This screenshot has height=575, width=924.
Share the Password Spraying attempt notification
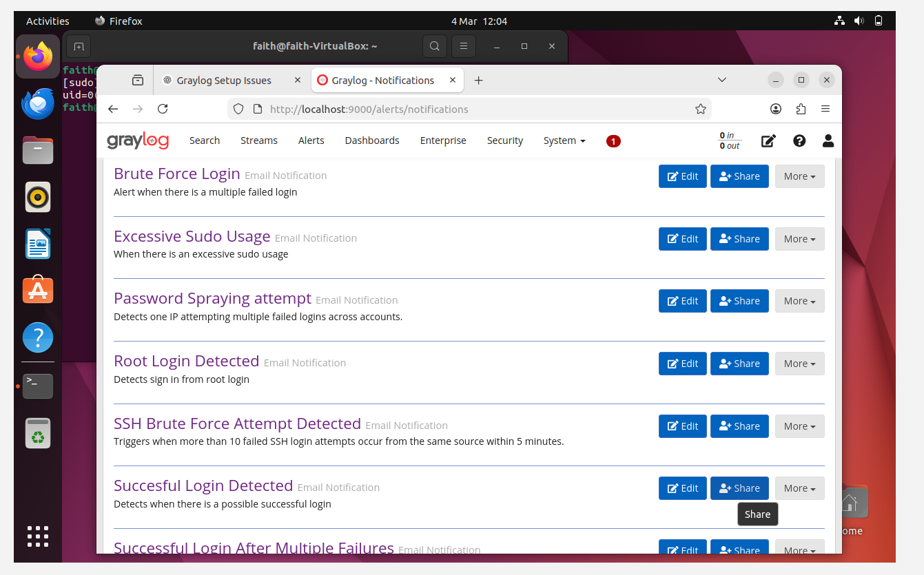(739, 301)
